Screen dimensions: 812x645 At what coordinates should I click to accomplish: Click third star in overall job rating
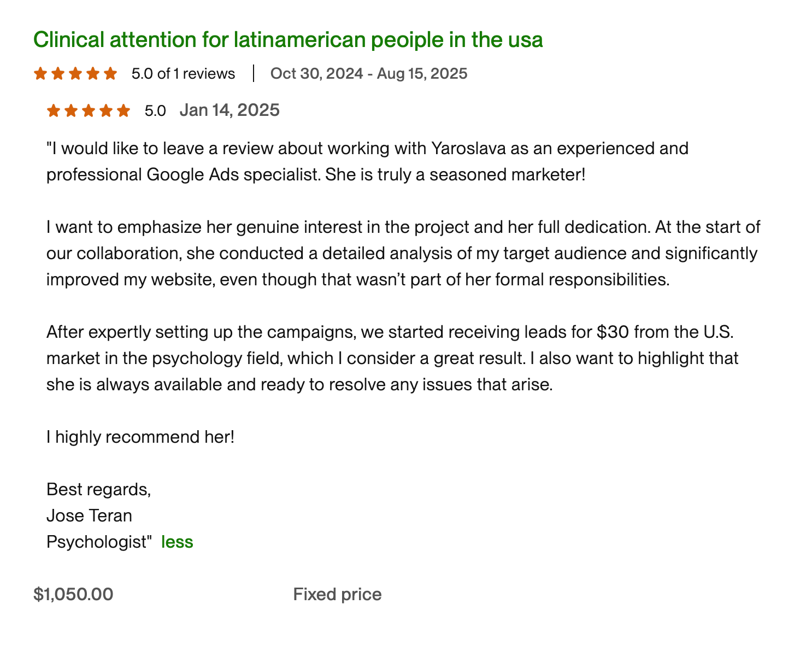75,74
